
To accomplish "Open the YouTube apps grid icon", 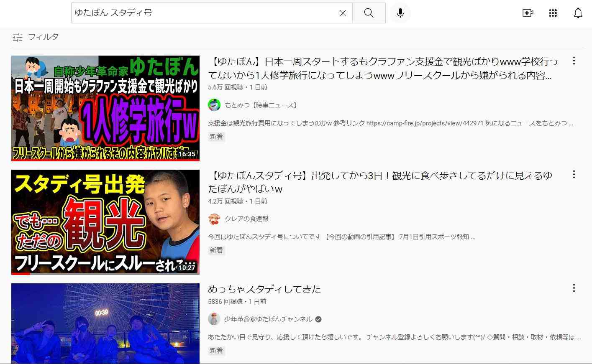I will [x=553, y=13].
